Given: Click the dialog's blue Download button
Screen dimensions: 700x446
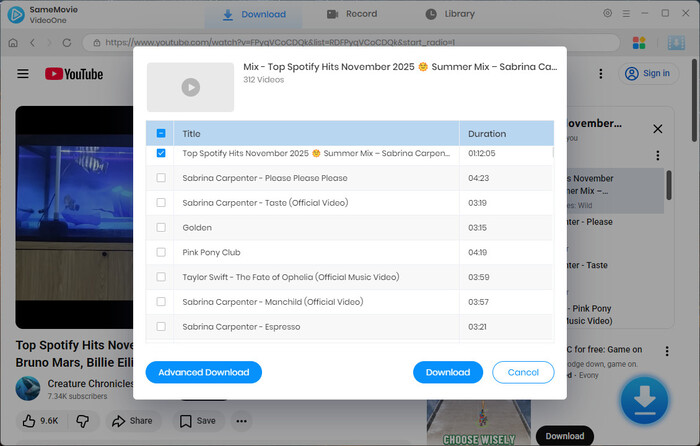Looking at the screenshot, I should [448, 372].
